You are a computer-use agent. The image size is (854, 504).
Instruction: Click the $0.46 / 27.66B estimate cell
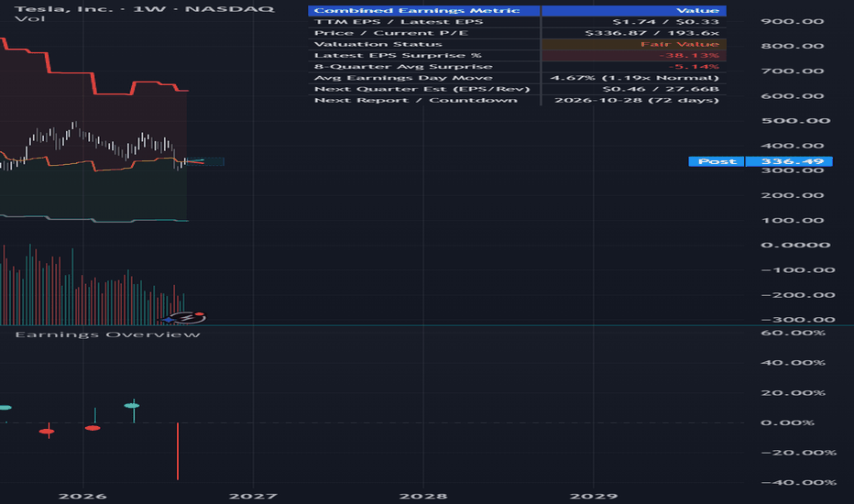(x=661, y=89)
